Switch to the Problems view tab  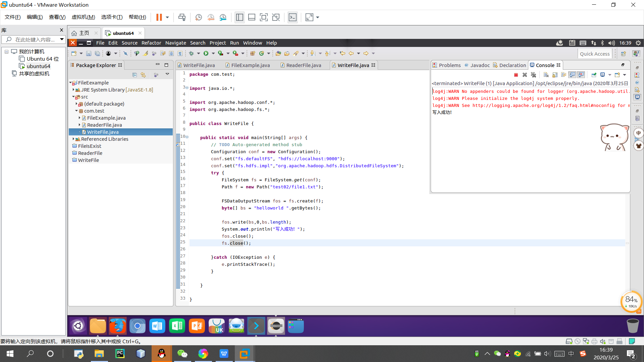[x=449, y=65]
